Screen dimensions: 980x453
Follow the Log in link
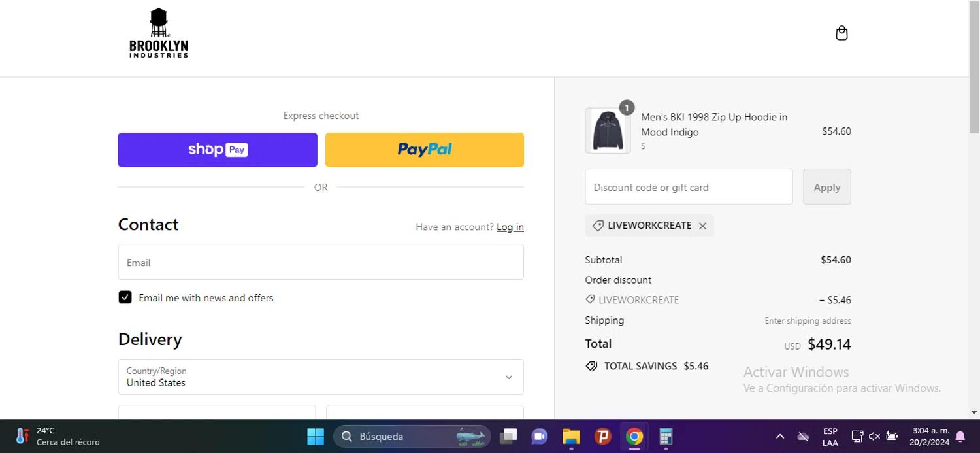click(x=510, y=227)
